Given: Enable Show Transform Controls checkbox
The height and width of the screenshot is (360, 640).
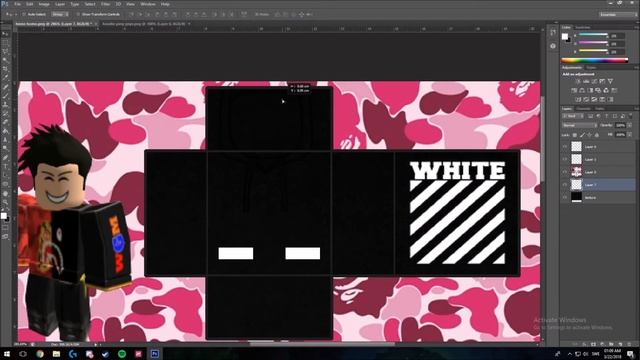Looking at the screenshot, I should coord(78,14).
